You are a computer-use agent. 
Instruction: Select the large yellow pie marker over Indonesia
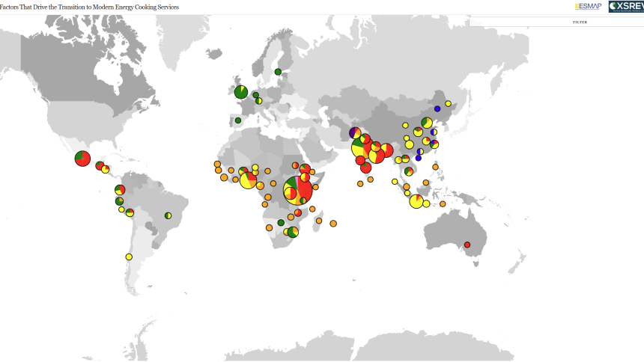(416, 201)
